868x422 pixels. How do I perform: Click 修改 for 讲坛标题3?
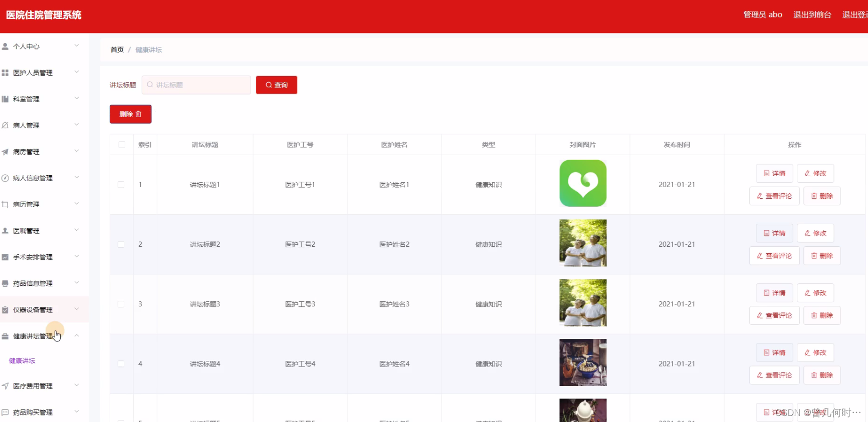click(x=815, y=293)
